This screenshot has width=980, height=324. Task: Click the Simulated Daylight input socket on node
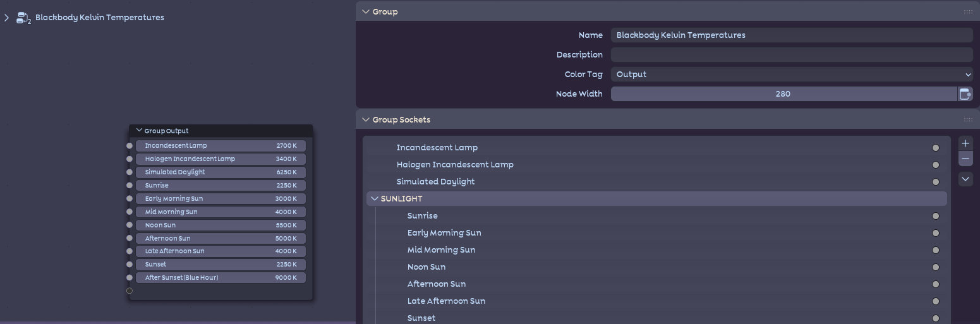(130, 172)
